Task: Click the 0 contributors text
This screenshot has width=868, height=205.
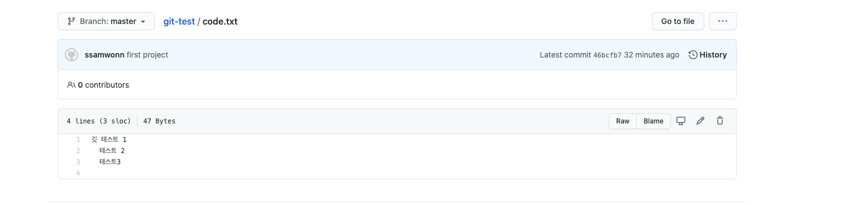Action: [x=103, y=85]
